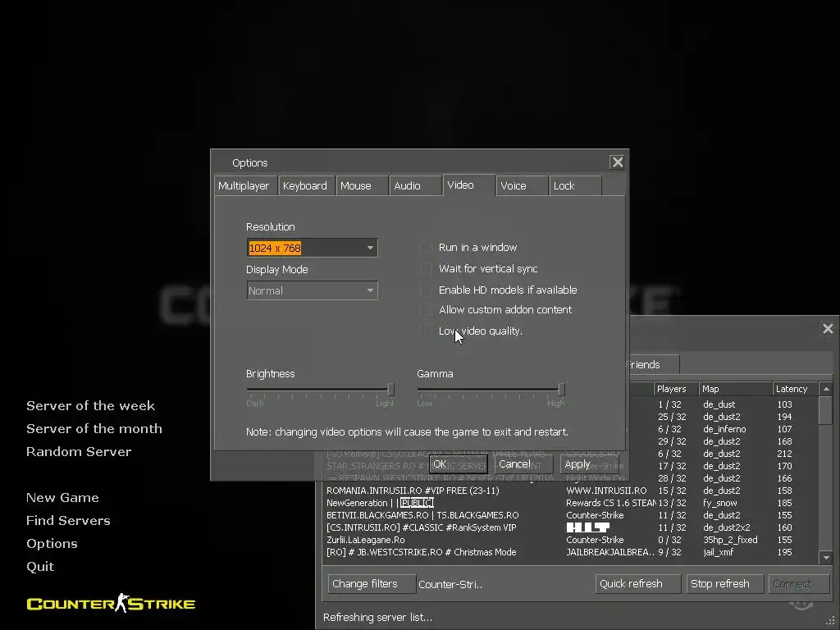Image resolution: width=840 pixels, height=630 pixels.
Task: Click the WWW.INTRUSII.RO game entry
Action: pos(606,491)
